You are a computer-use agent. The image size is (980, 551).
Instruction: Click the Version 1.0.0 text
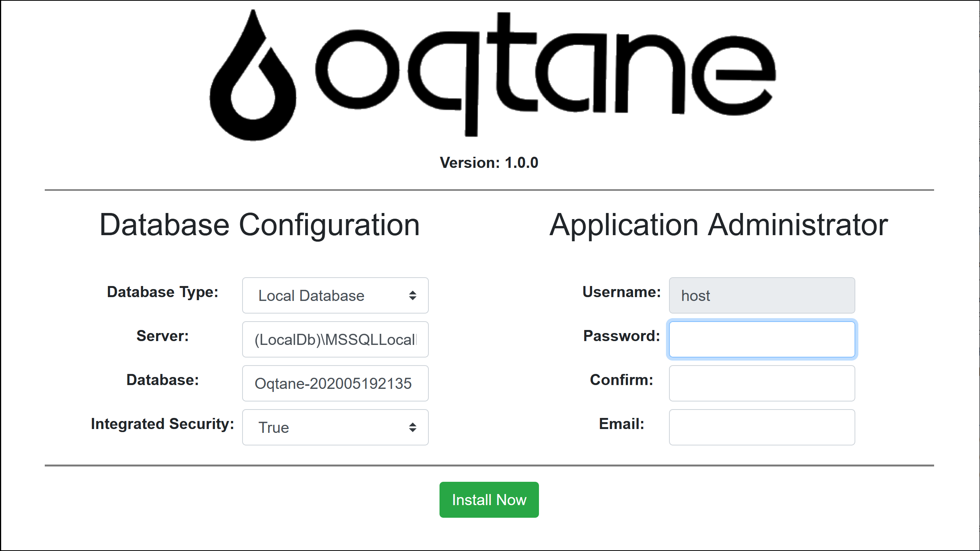[x=489, y=163]
